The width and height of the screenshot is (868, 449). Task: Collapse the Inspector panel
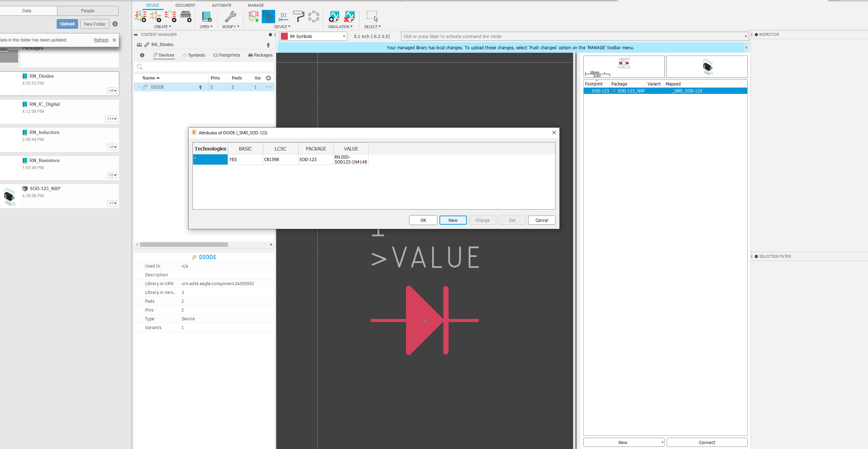(756, 34)
